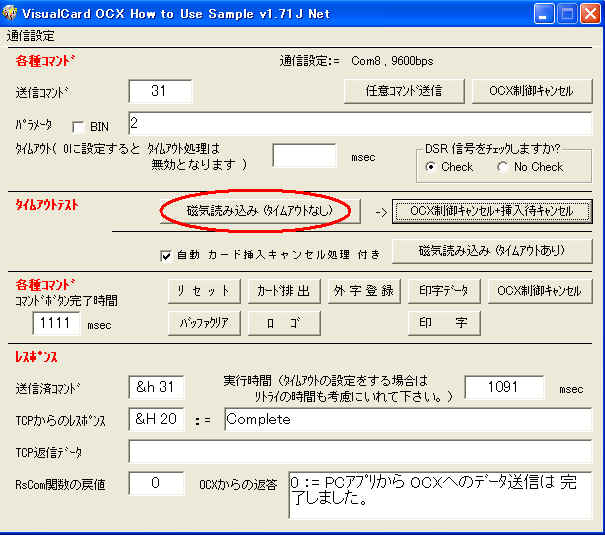605x536 pixels.
Task: Click the バッファクリア button
Action: 204,323
